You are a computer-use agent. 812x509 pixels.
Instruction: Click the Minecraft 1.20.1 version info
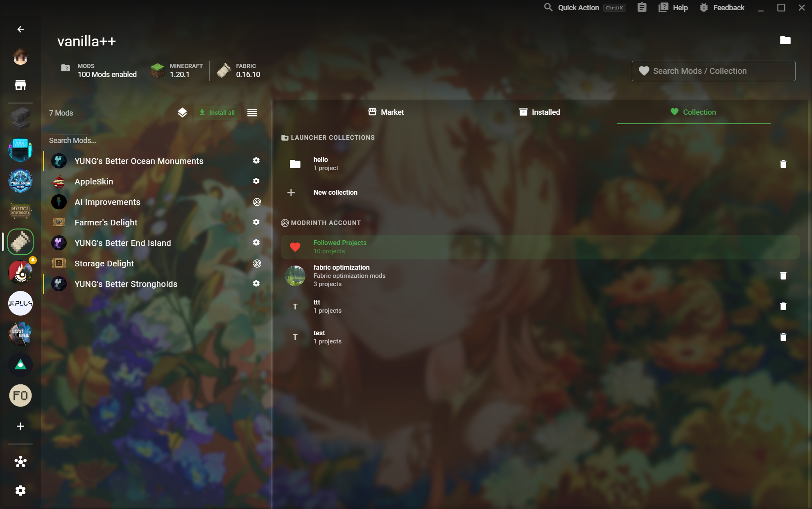coord(176,70)
